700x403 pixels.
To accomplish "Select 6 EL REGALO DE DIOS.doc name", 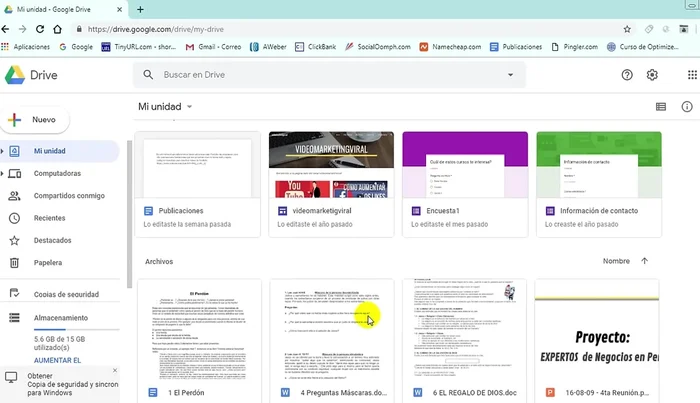I will coord(475,393).
